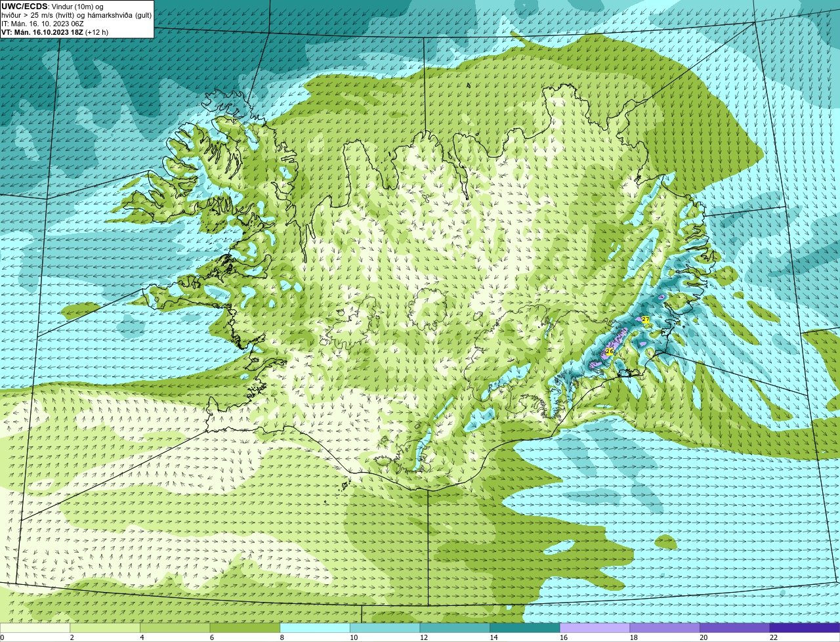Click the legend tick label '4'

[x=142, y=637]
